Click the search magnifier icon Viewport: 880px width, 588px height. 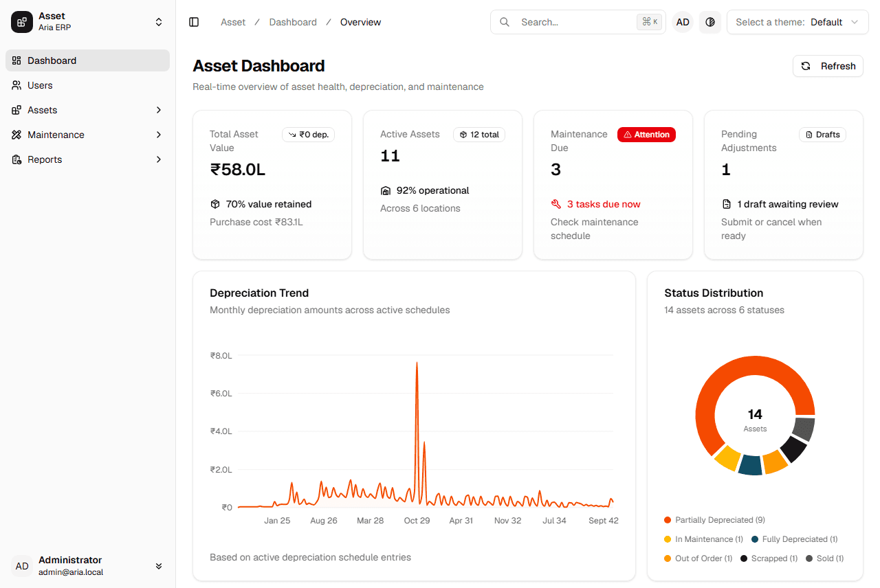pyautogui.click(x=505, y=22)
